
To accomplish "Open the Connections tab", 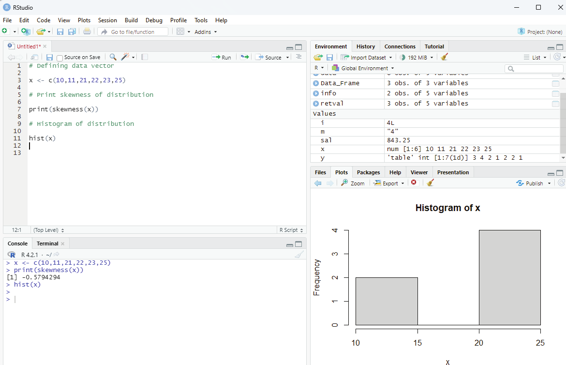I will coord(400,47).
